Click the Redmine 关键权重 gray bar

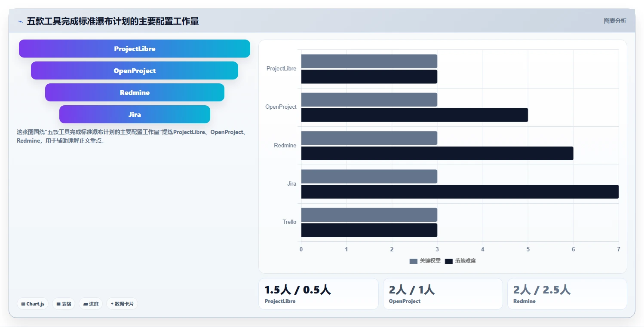tap(369, 138)
